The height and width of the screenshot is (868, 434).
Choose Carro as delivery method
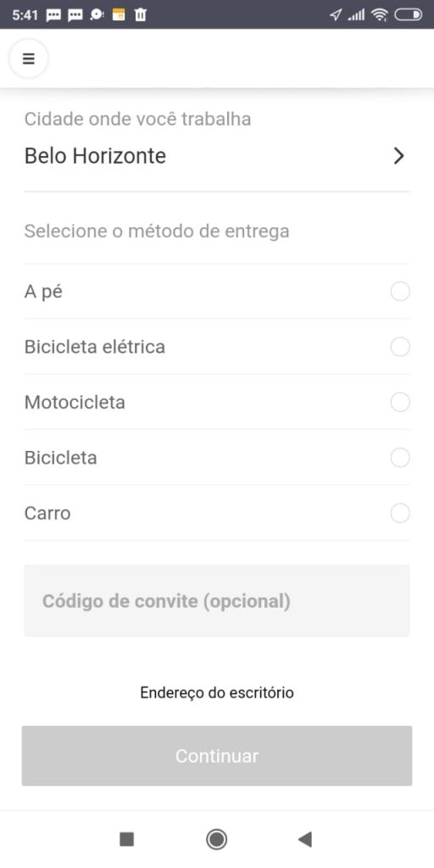400,514
